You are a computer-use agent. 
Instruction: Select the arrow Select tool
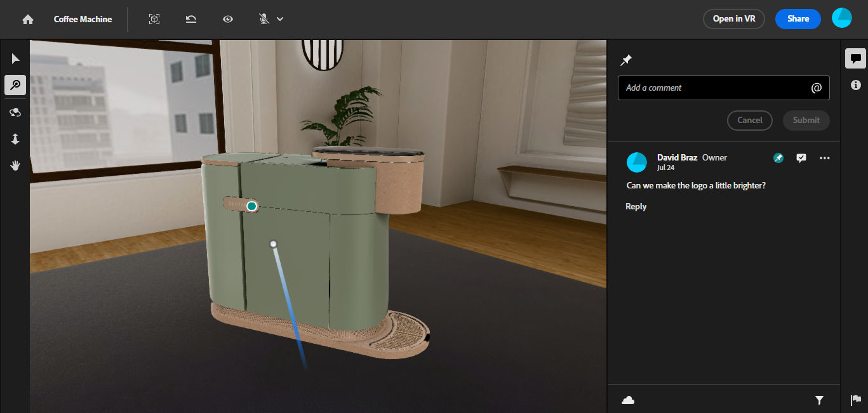point(15,59)
